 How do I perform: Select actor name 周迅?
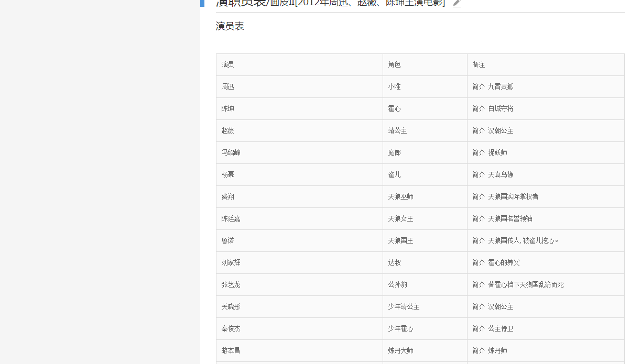click(x=227, y=86)
